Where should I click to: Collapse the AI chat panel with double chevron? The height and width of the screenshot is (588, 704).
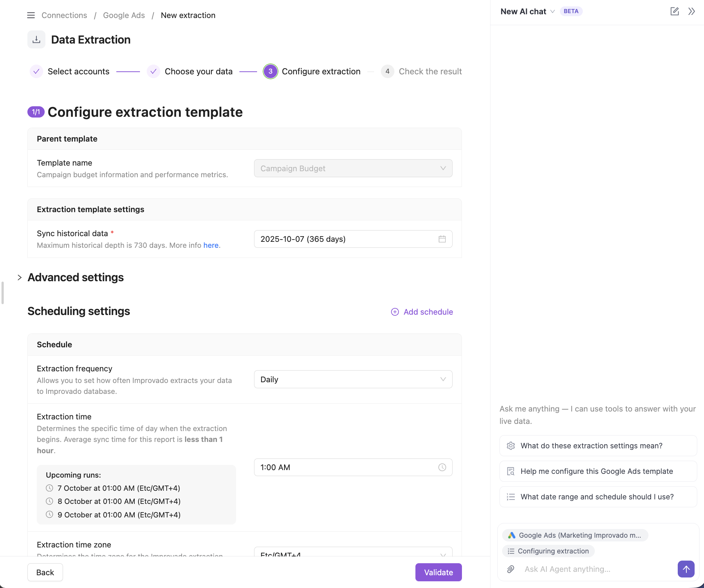tap(692, 11)
